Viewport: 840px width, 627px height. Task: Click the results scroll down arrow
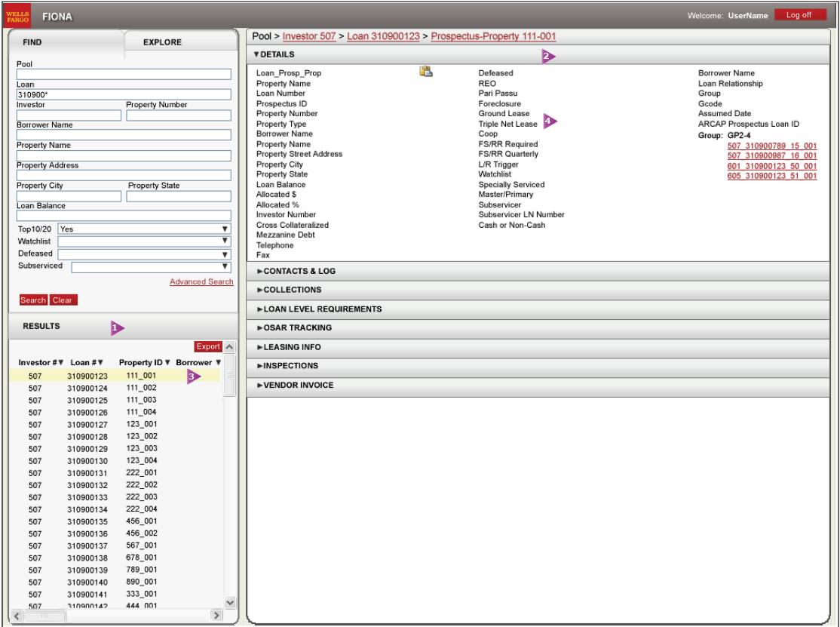tap(230, 603)
